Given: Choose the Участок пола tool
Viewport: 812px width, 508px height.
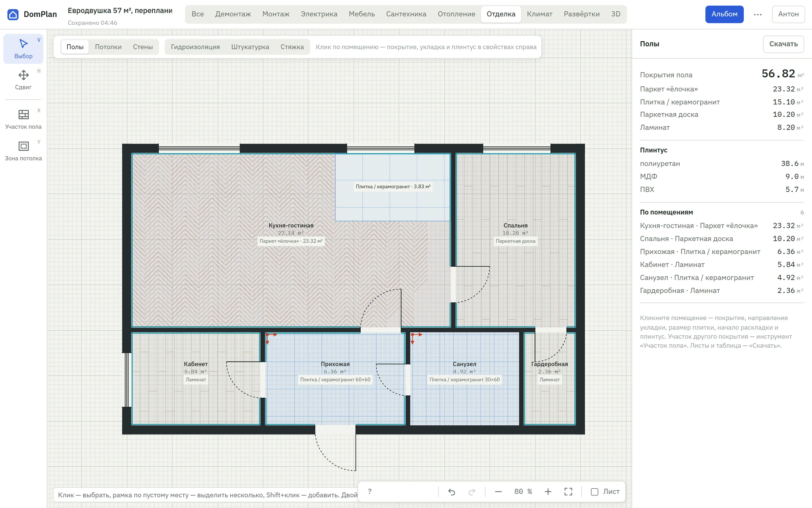Looking at the screenshot, I should click(23, 119).
